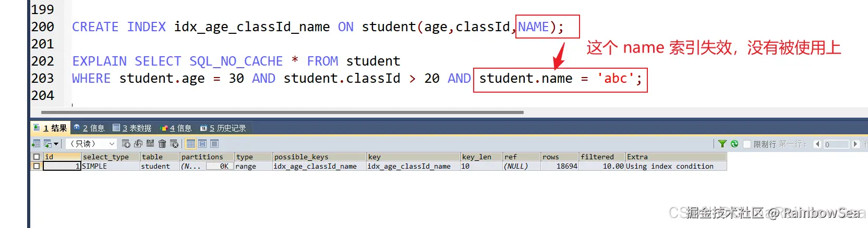
Task: Click the Extra column header
Action: (676, 157)
